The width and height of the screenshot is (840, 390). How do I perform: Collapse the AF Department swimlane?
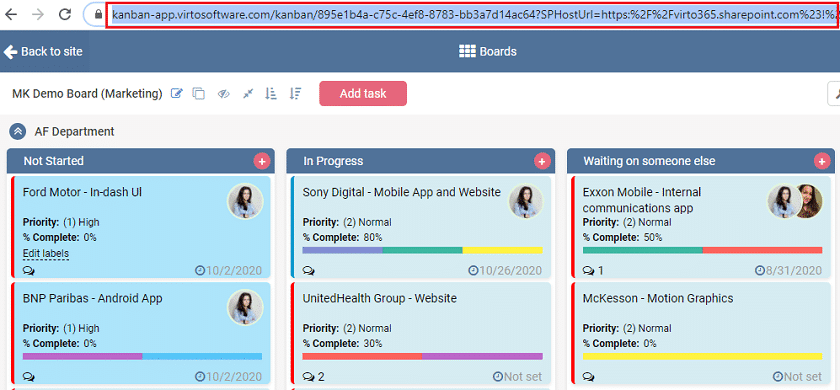[x=18, y=131]
